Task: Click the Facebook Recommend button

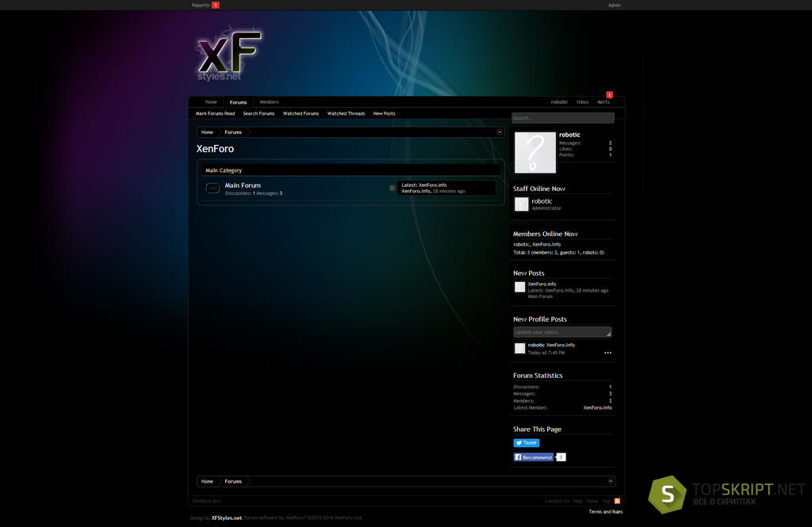Action: click(x=534, y=457)
